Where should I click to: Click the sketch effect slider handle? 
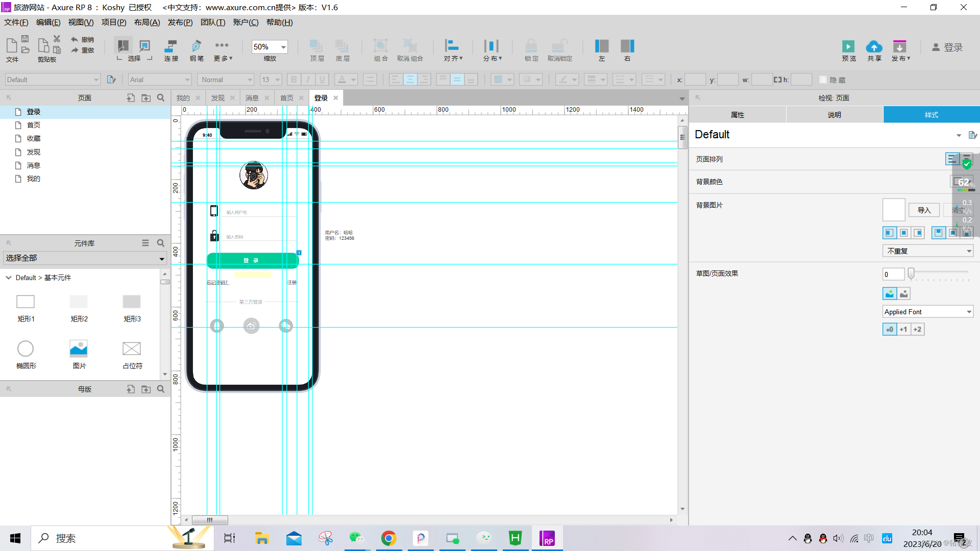click(x=911, y=273)
